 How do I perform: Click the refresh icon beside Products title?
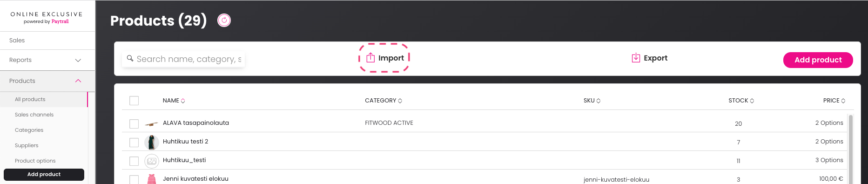(x=224, y=20)
